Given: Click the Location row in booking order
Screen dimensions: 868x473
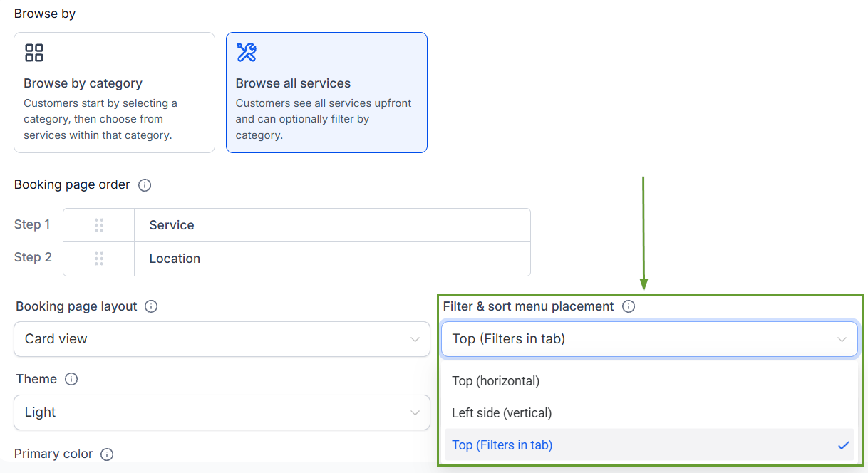Looking at the screenshot, I should [296, 259].
